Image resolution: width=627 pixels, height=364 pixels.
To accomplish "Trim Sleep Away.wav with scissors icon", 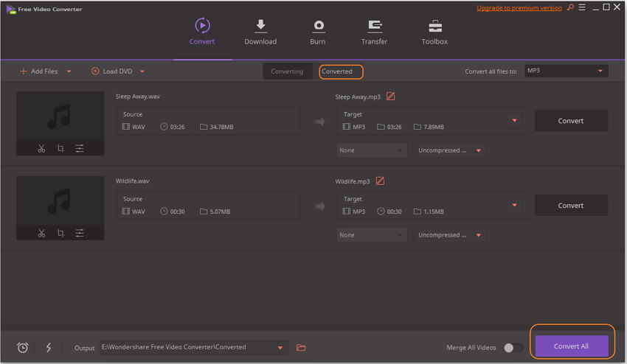I will pos(41,149).
